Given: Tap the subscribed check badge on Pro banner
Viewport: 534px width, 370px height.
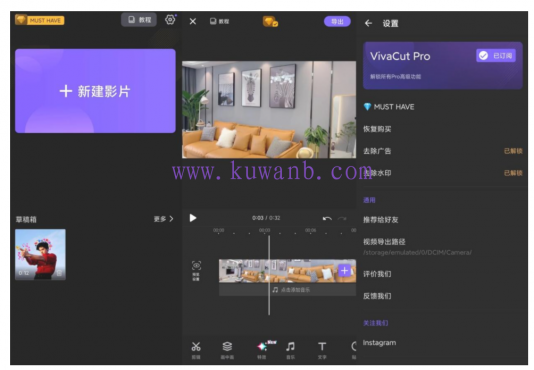Looking at the screenshot, I should coord(496,56).
